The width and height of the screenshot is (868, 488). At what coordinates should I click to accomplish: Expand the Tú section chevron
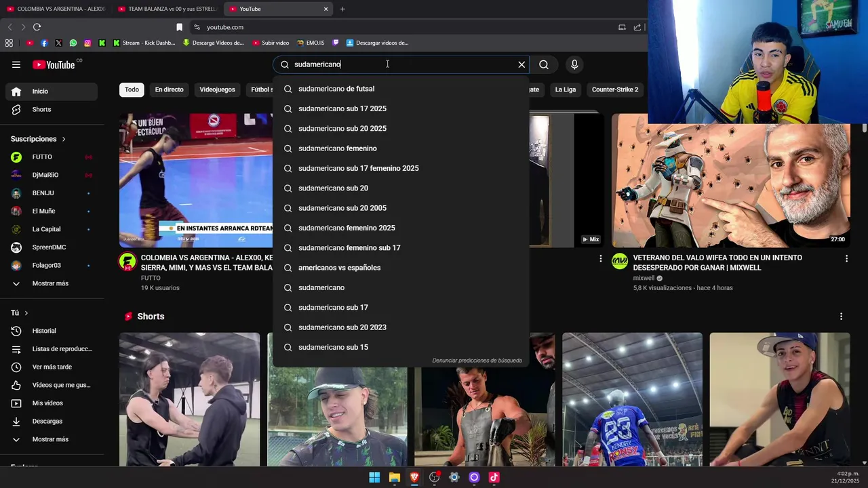[26, 313]
